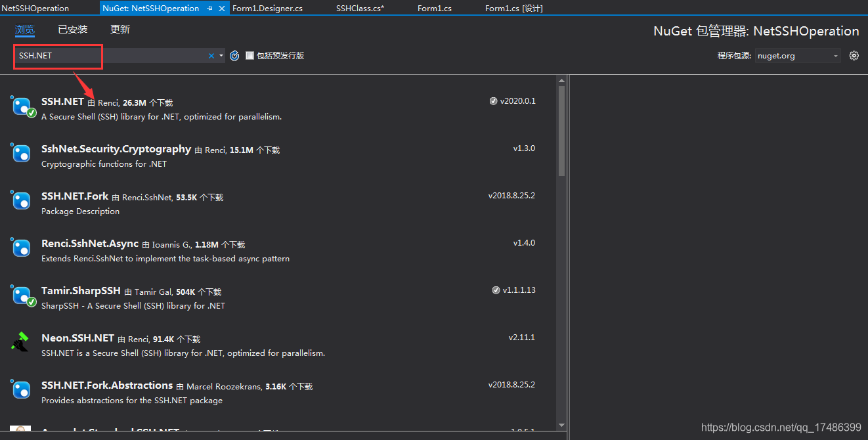Select the Neon.SSH.NET package name
The height and width of the screenshot is (440, 868).
coord(78,338)
